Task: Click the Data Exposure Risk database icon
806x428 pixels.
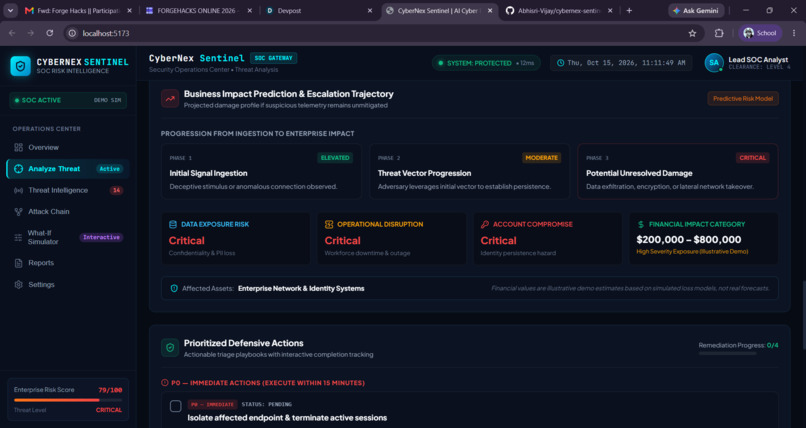Action: 173,225
